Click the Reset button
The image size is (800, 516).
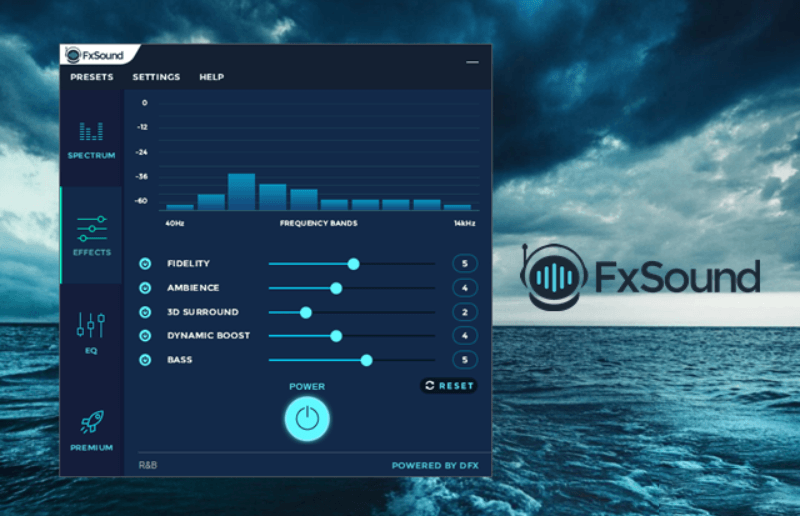[449, 385]
